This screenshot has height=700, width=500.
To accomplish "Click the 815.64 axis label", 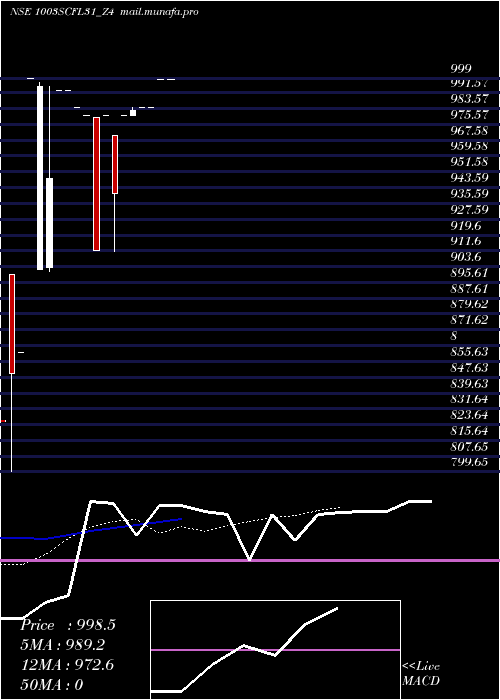I will (x=469, y=430).
